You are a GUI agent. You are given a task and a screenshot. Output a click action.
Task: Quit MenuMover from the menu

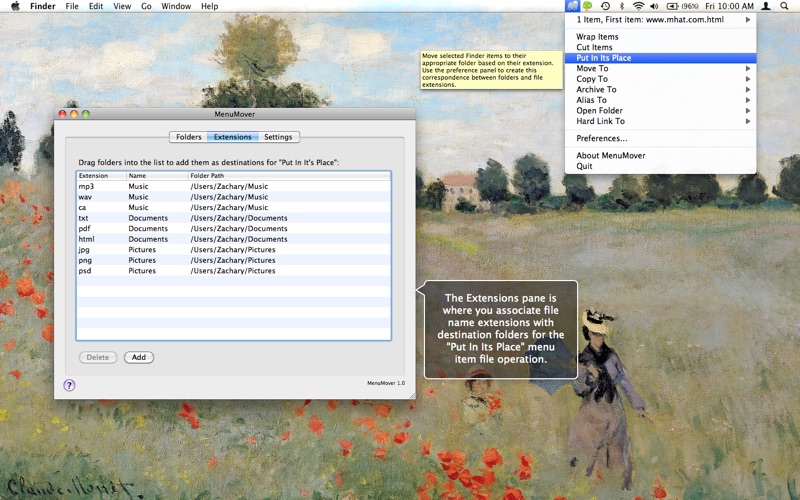[x=660, y=166]
